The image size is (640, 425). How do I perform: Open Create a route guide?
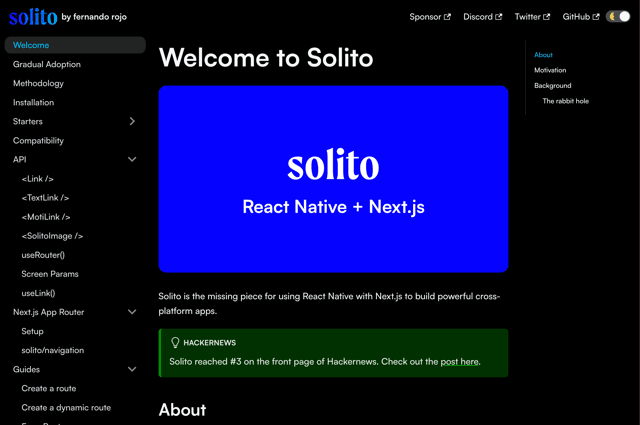tap(49, 388)
